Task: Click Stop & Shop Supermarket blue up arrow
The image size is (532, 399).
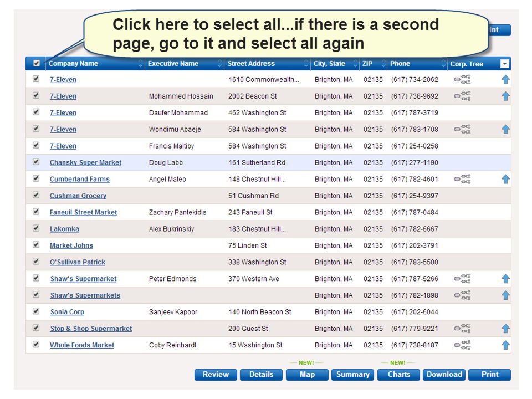Action: coord(505,329)
